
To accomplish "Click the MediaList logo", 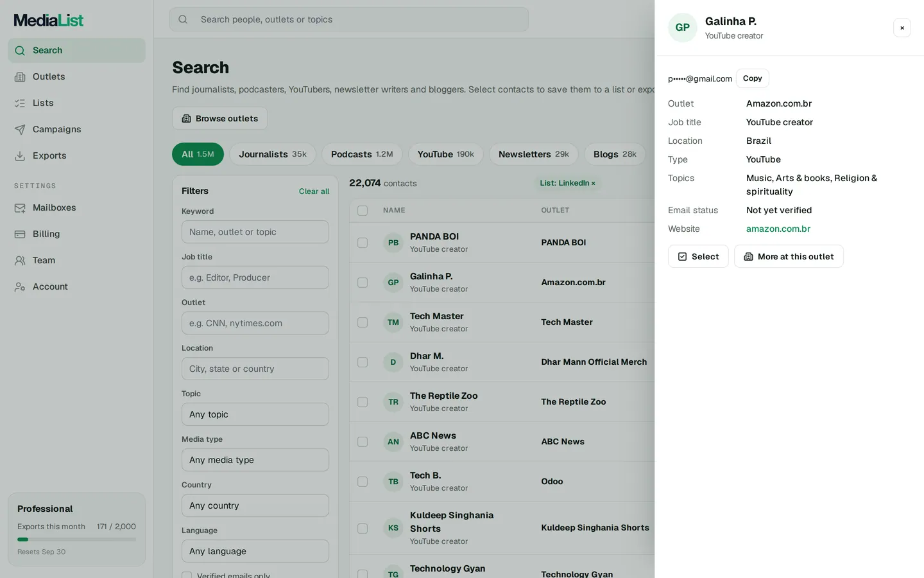I will [x=49, y=21].
